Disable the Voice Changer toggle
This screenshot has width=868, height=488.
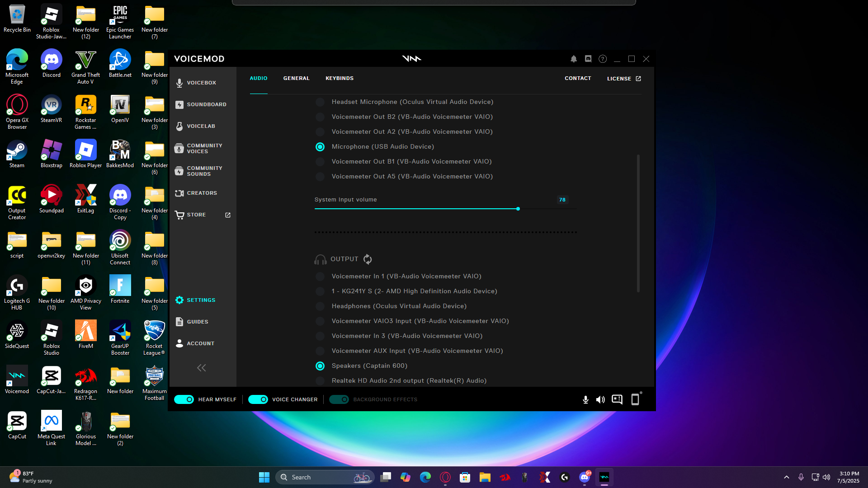pyautogui.click(x=258, y=399)
